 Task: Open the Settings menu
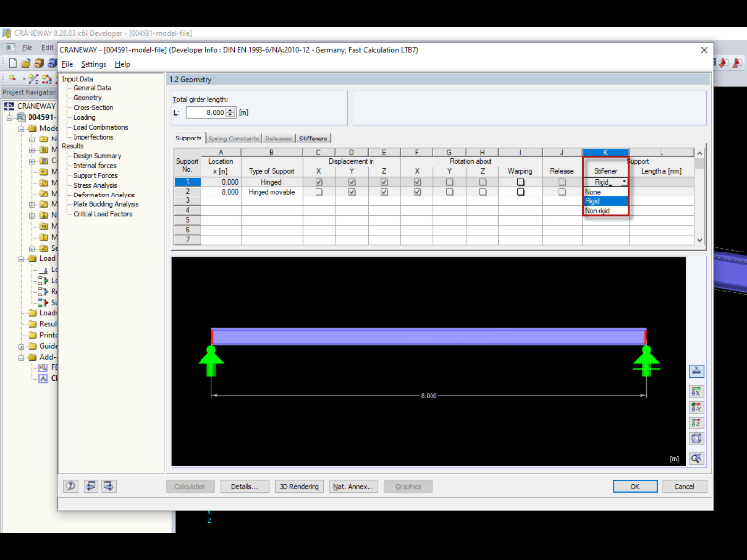93,64
